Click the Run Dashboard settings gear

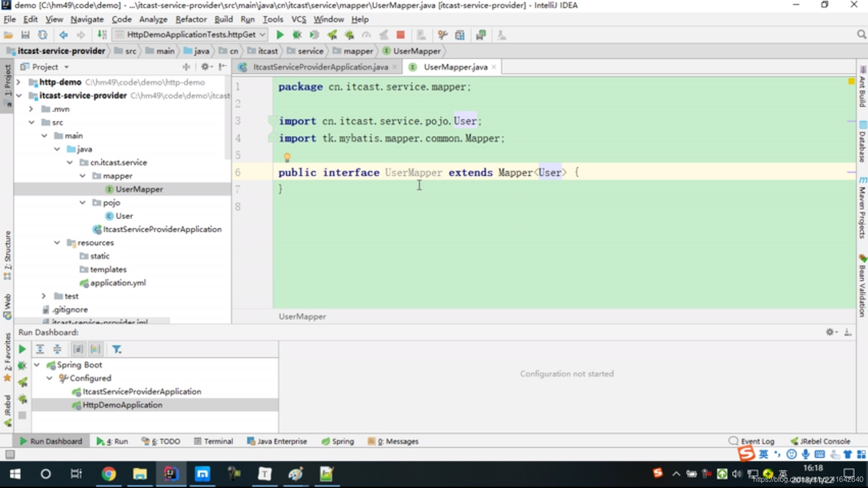click(x=831, y=332)
